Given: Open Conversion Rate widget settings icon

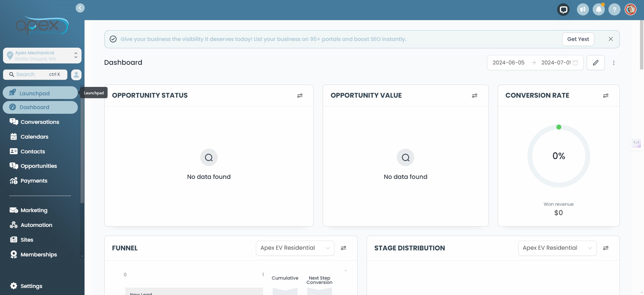Looking at the screenshot, I should 606,96.
